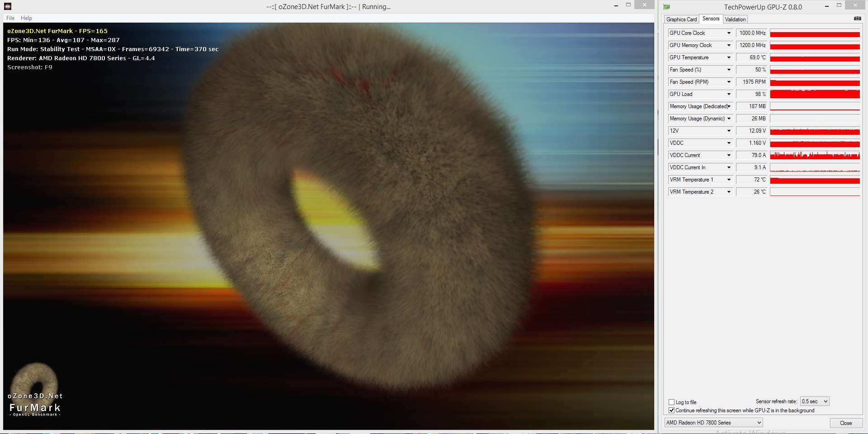Disable refreshing while GPU-Z is in background
This screenshot has height=434, width=868.
click(671, 410)
